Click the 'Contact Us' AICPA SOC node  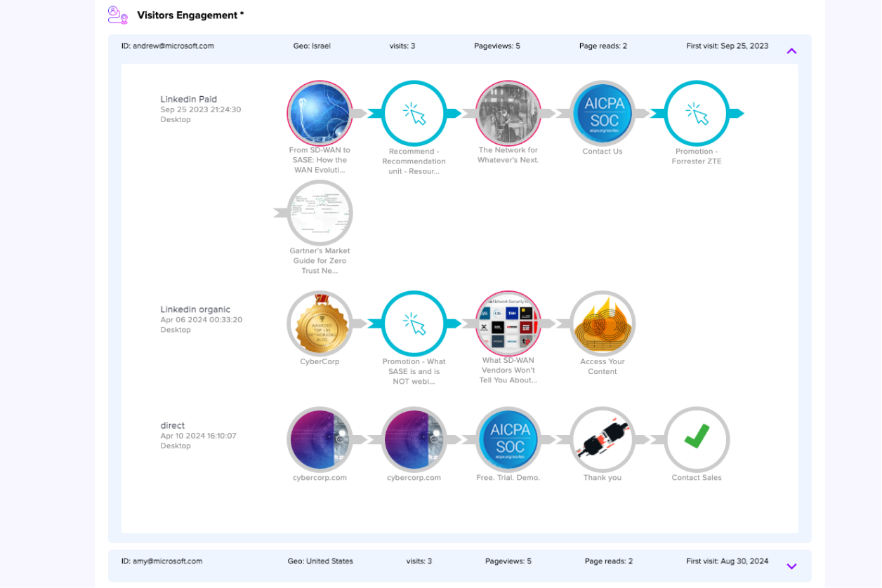point(603,114)
